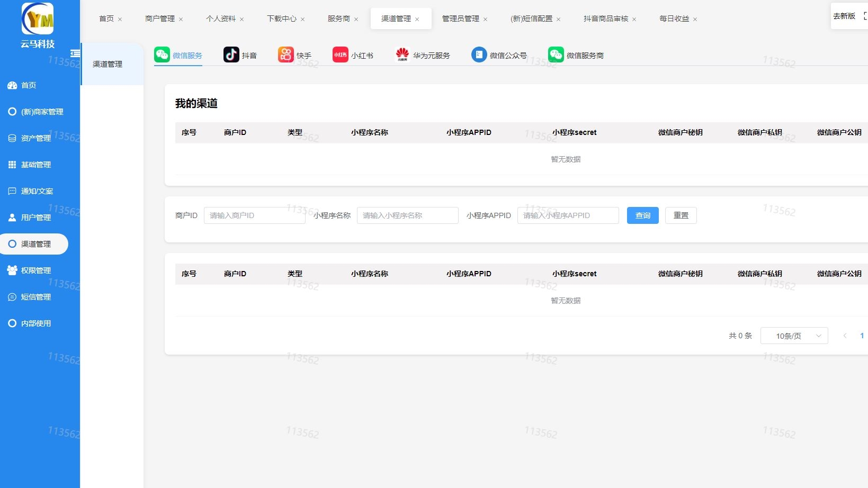The height and width of the screenshot is (488, 868).
Task: Close the 个人资料 tab
Action: [x=241, y=19]
